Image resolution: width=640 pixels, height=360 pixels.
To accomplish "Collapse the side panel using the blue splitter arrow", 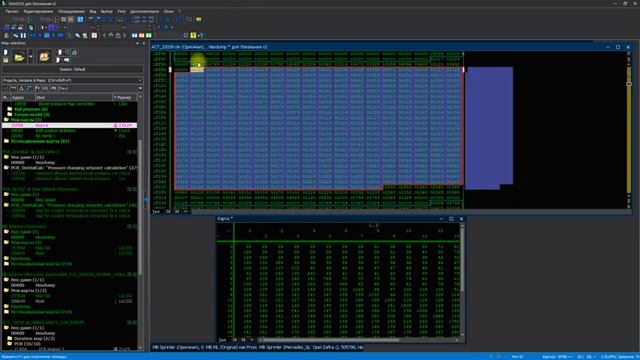I will click(x=146, y=200).
